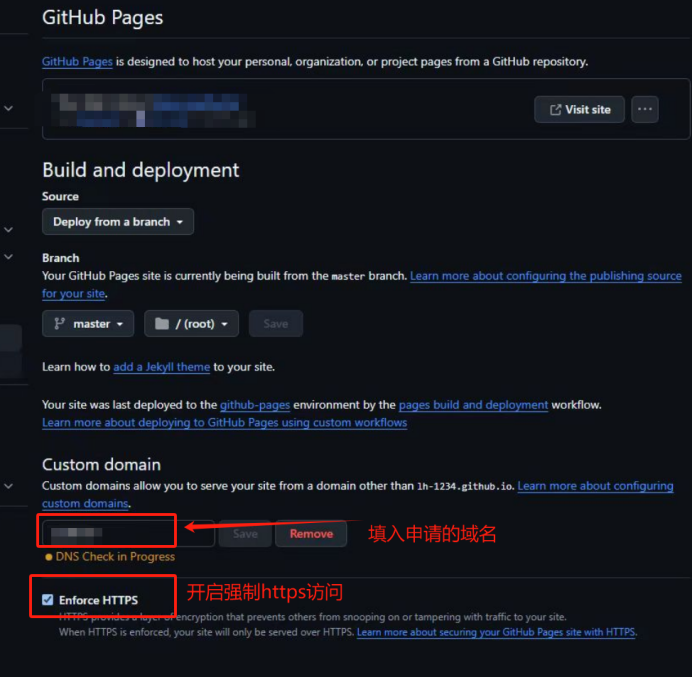Click the blurred site URL in the top box

(x=153, y=110)
